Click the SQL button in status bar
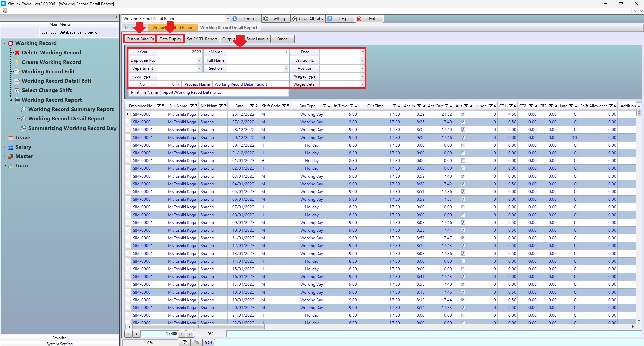 (209, 342)
